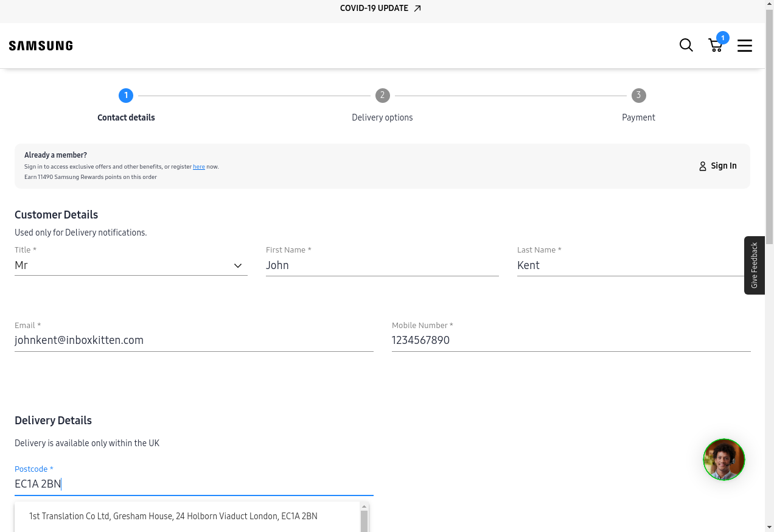Open the Give Feedback side tab
The image size is (774, 532).
[x=754, y=265]
